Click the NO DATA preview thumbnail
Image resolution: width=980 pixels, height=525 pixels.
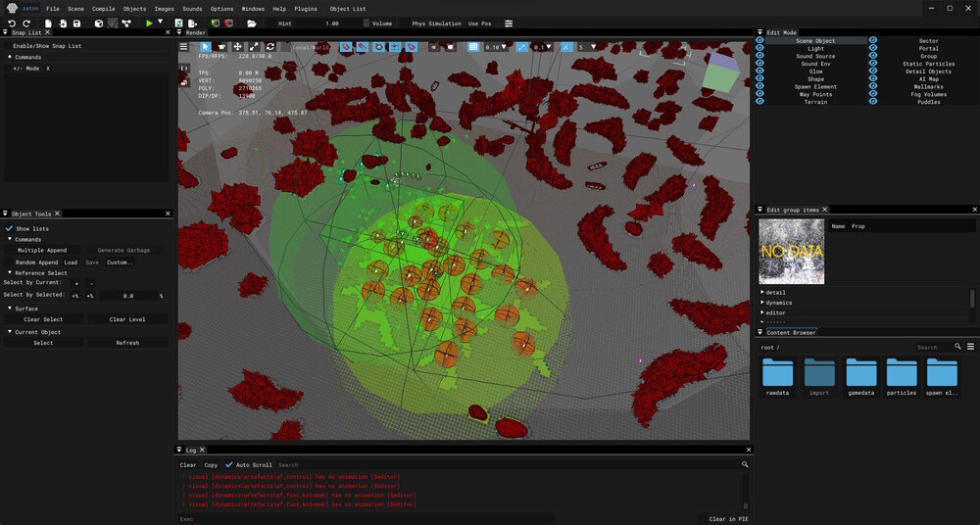pos(791,252)
